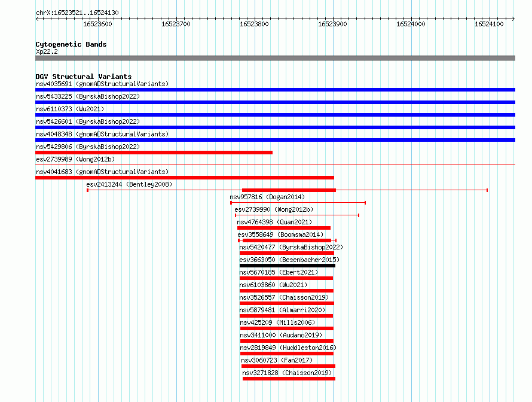The image size is (532, 402).
Task: Click the esv2739989 (Wong2012b) label
Action: [x=75, y=159]
